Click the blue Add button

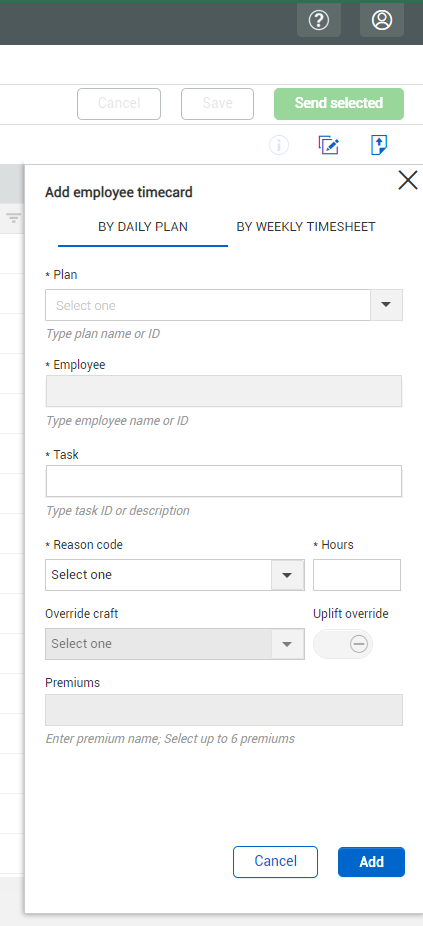(x=372, y=862)
